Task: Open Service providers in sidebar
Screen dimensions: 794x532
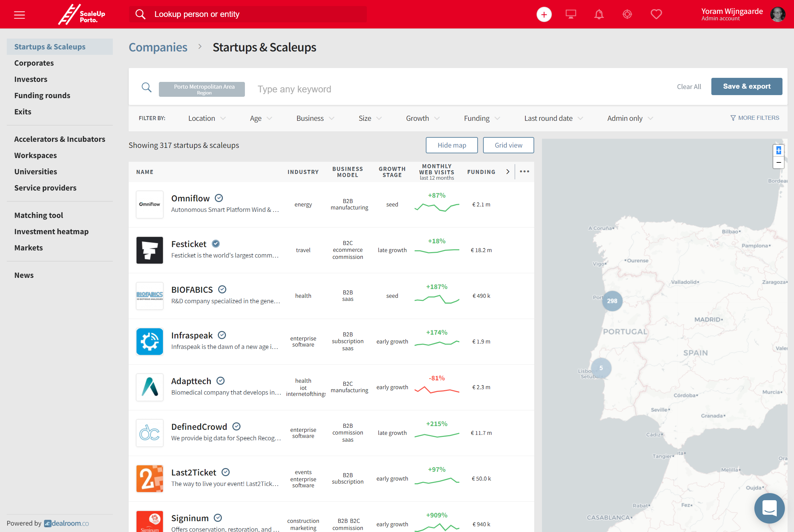Action: pos(45,188)
